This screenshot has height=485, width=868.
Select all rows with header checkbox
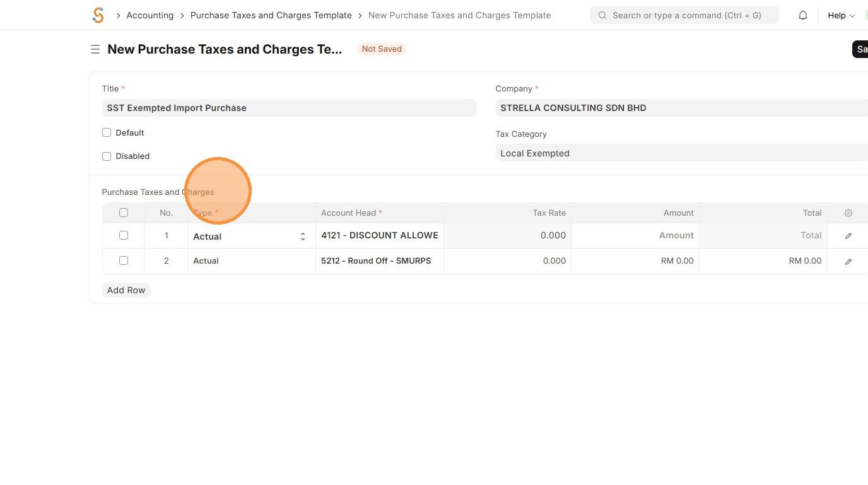tap(124, 213)
